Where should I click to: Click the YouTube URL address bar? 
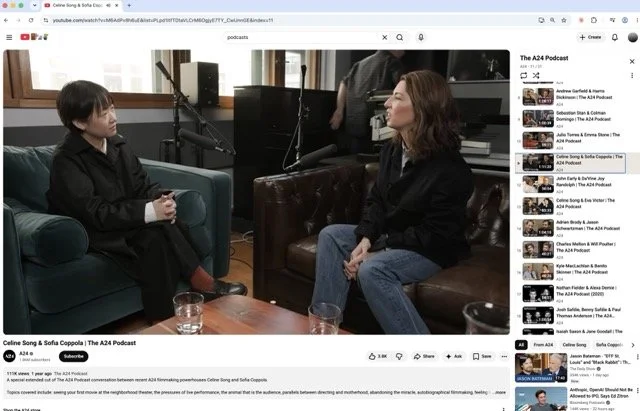click(288, 20)
